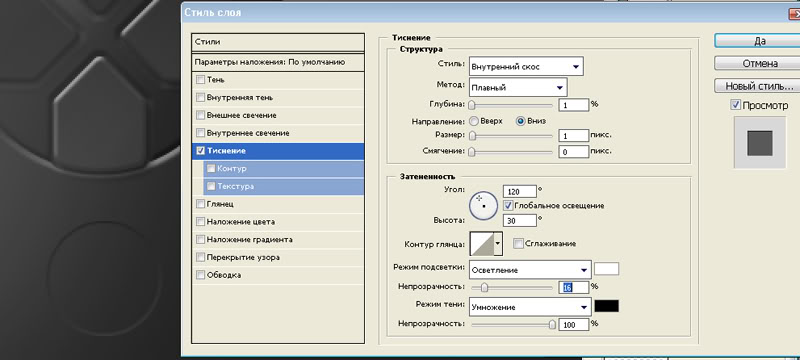Uncheck the Тиснение checkbox
The width and height of the screenshot is (800, 360).
[x=201, y=151]
